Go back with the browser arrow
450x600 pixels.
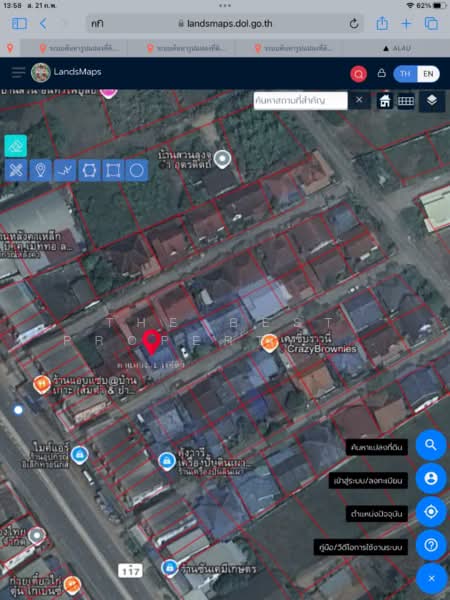43,24
